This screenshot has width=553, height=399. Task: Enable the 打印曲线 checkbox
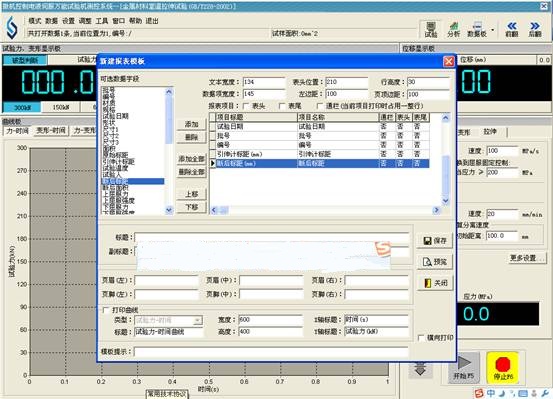click(x=105, y=310)
